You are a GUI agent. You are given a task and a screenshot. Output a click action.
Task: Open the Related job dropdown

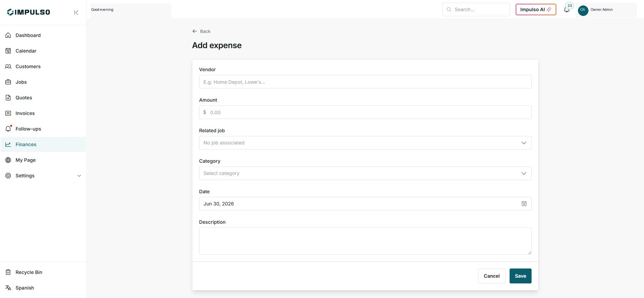click(x=365, y=143)
